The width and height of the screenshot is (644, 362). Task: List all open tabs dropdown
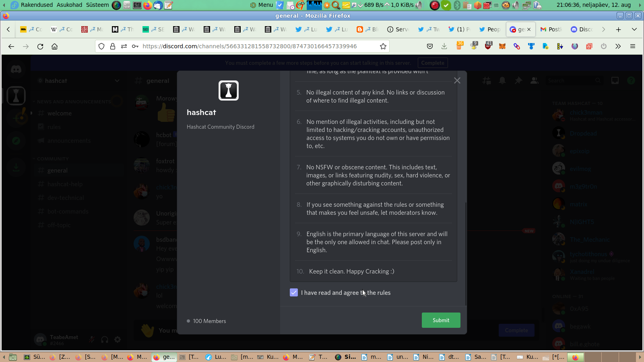click(634, 29)
